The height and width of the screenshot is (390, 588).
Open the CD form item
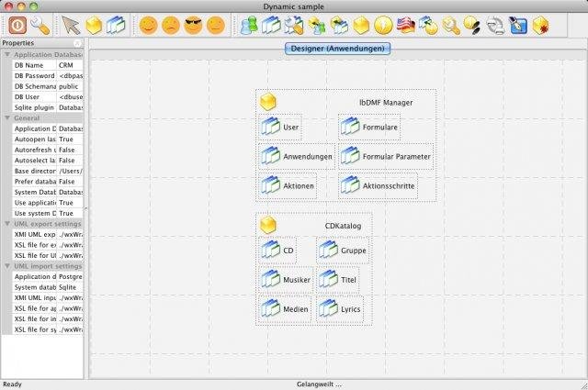[x=277, y=250]
